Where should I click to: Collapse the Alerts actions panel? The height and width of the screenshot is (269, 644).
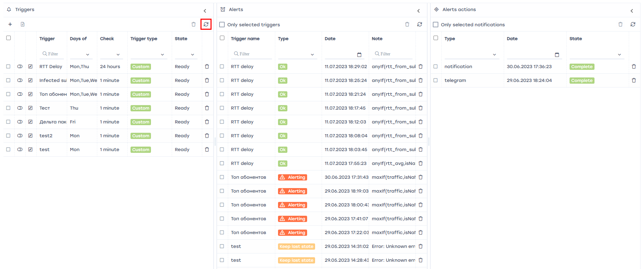tap(632, 11)
